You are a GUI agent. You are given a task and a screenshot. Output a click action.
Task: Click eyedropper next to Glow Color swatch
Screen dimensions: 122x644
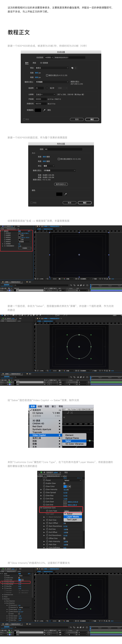[69, 487]
